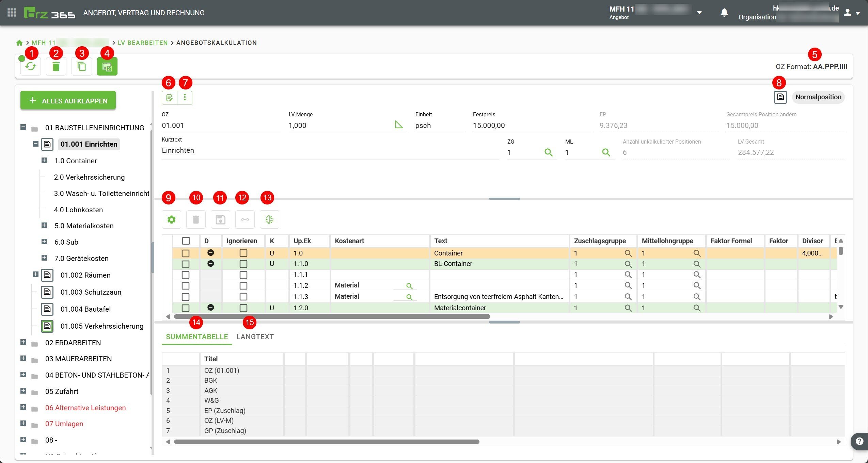The height and width of the screenshot is (463, 868).
Task: Click the green refresh/sync icon
Action: (31, 66)
